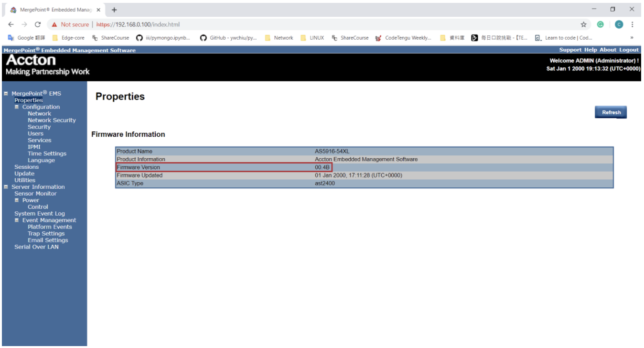
Task: Close the MergePoint browser tab
Action: click(98, 10)
